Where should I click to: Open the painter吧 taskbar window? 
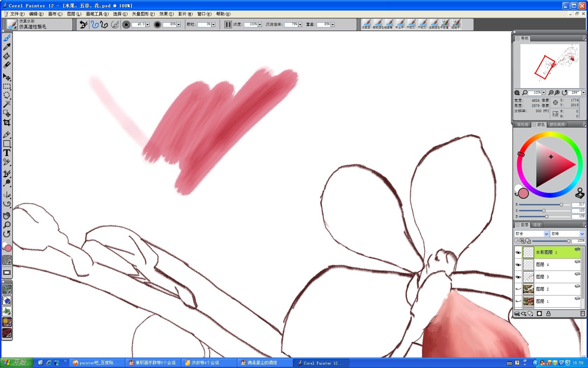click(96, 363)
